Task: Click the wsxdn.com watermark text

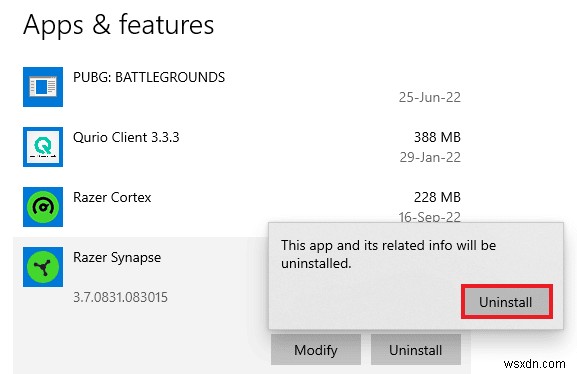Action: (x=534, y=364)
